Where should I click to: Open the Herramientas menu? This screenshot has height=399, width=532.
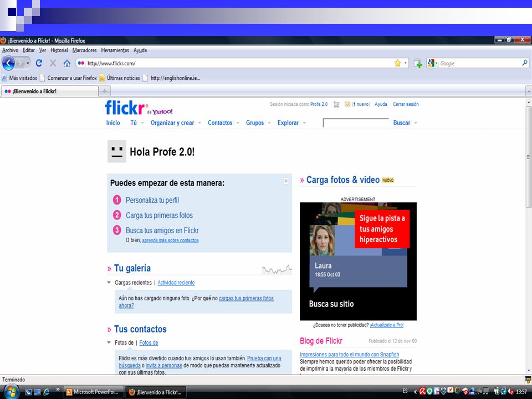click(x=115, y=50)
